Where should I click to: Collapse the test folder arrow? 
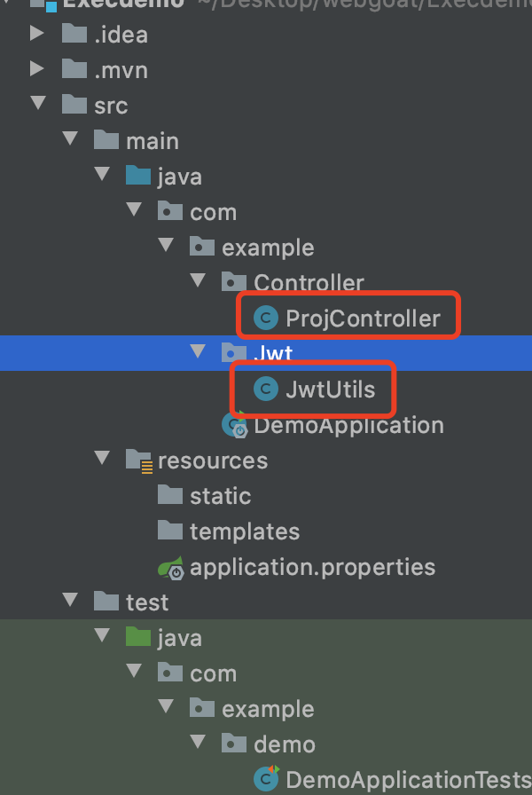[x=69, y=602]
